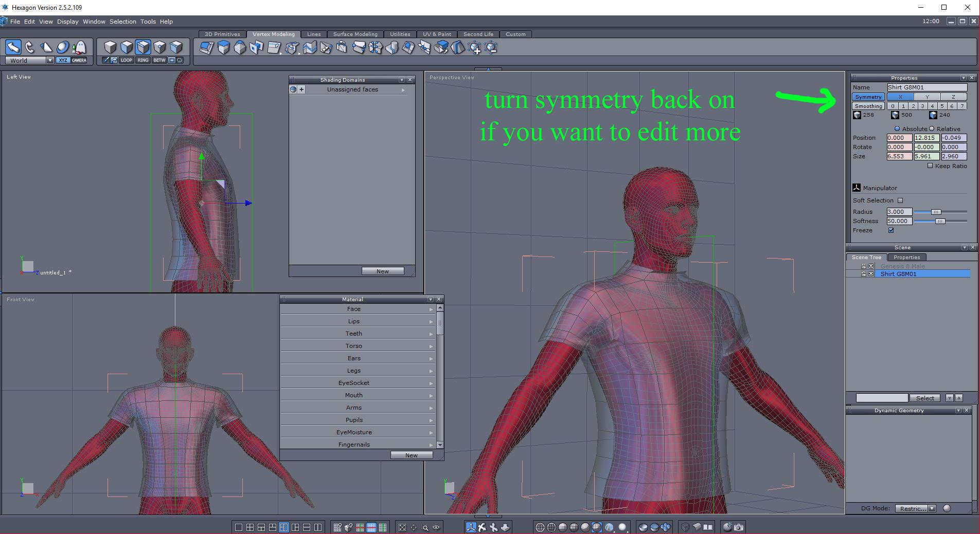This screenshot has width=980, height=534.
Task: Click the Symmetry button in Properties
Action: point(868,97)
